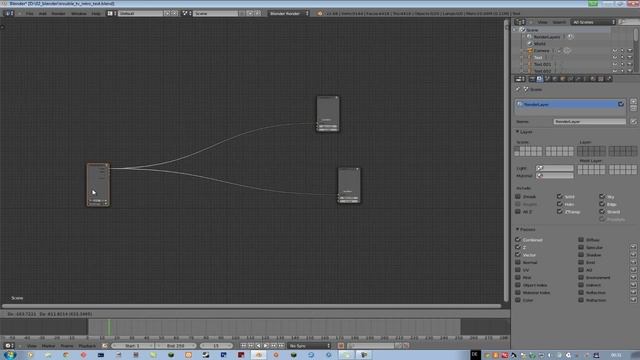
Task: Open the Windows Start button
Action: click(x=10, y=355)
